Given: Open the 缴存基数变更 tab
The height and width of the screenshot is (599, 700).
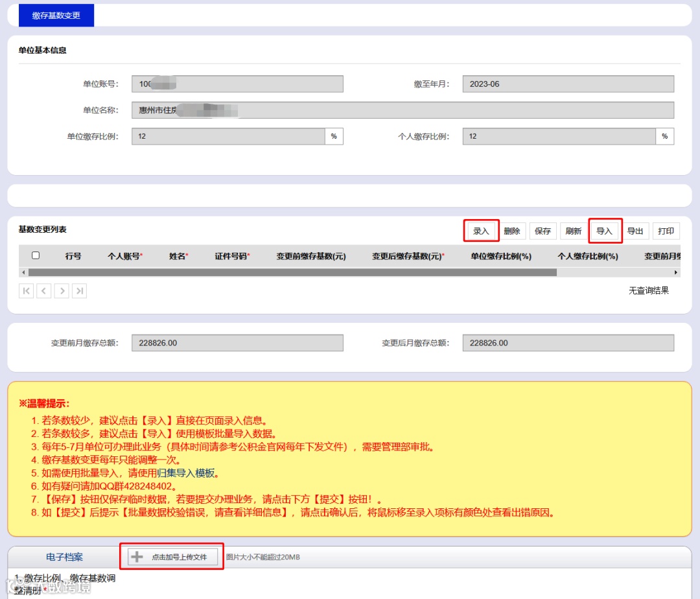Looking at the screenshot, I should click(56, 16).
